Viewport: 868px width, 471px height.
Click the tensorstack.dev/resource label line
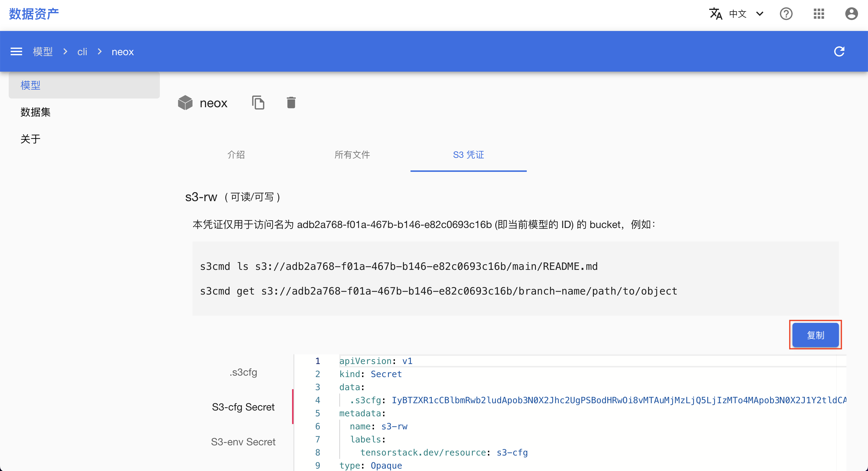[444, 452]
